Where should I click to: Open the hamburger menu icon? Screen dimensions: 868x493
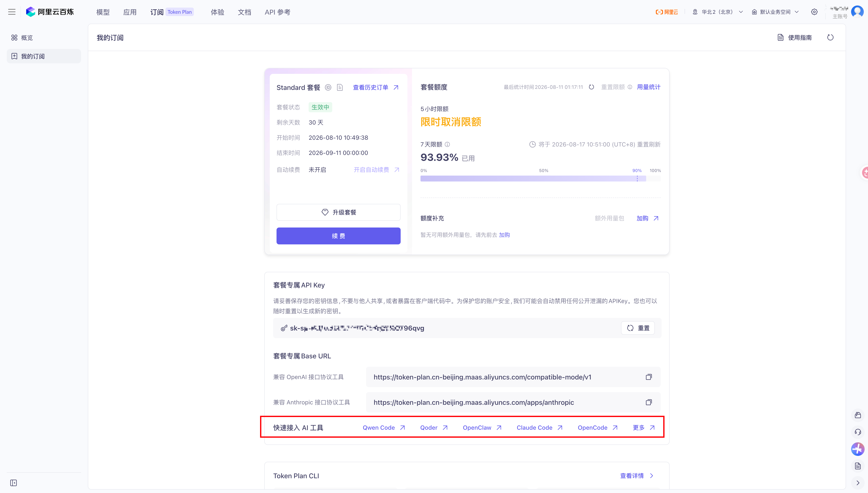12,12
